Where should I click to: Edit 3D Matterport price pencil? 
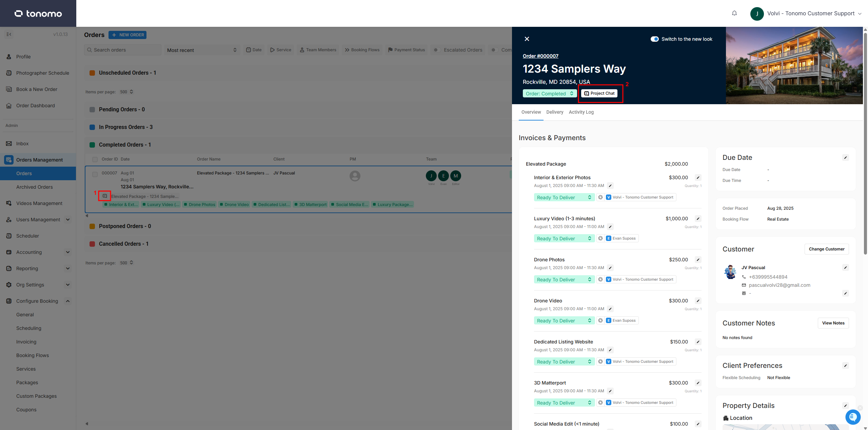[x=698, y=383]
